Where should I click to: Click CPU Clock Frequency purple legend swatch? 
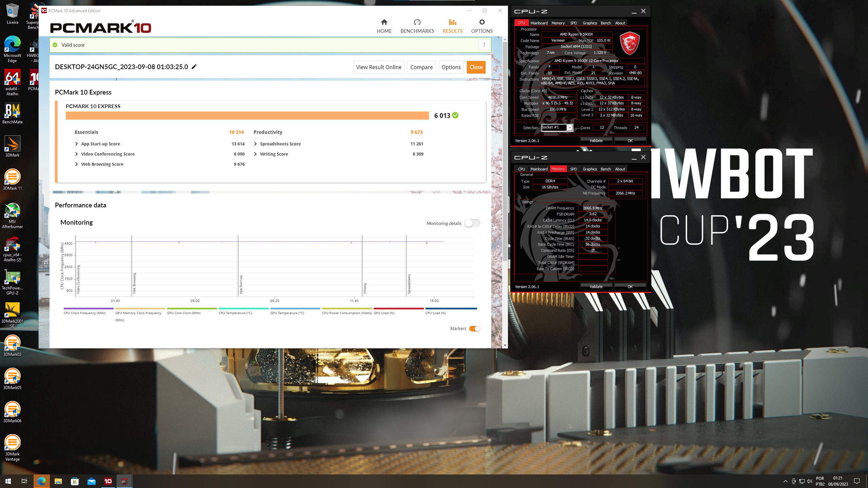tap(88, 308)
